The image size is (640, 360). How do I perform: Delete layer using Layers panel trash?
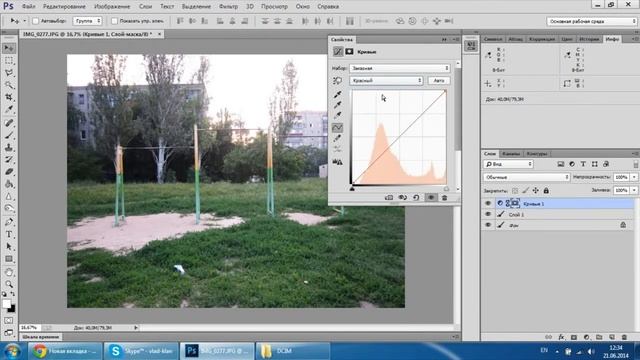point(624,337)
